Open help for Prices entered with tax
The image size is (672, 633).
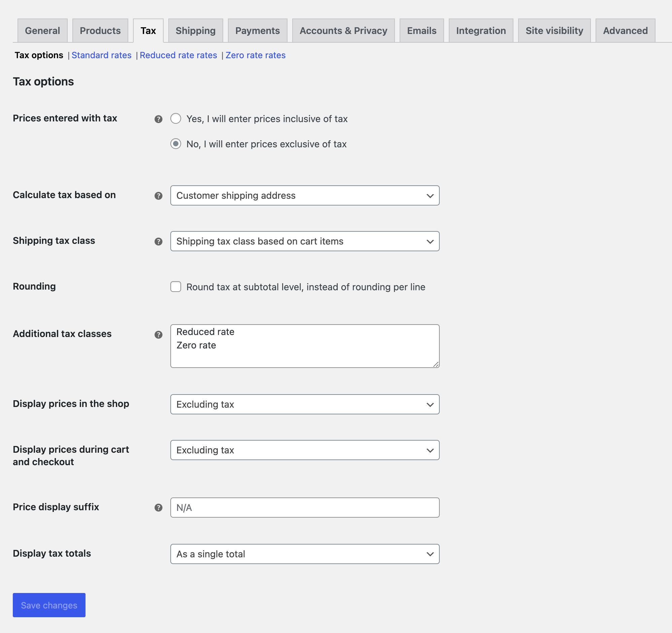(x=158, y=118)
